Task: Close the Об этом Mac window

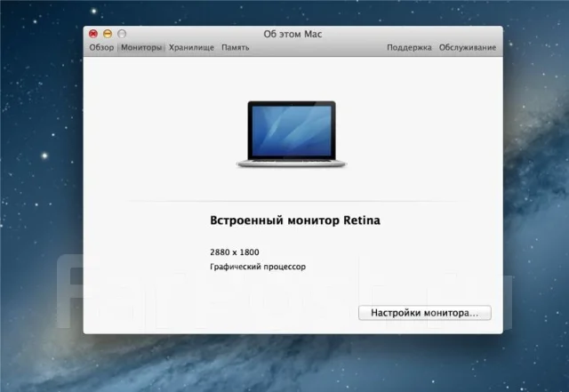Action: tap(93, 34)
